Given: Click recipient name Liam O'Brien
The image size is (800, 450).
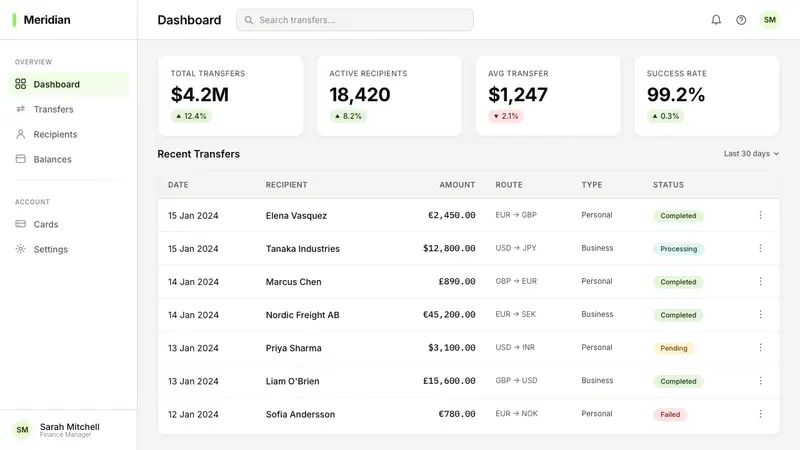Looking at the screenshot, I should click(x=292, y=381).
